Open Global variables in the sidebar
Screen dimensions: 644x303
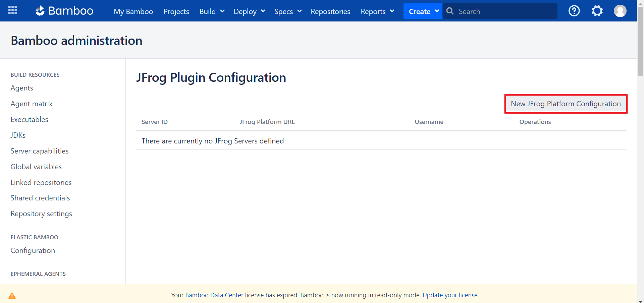(36, 167)
